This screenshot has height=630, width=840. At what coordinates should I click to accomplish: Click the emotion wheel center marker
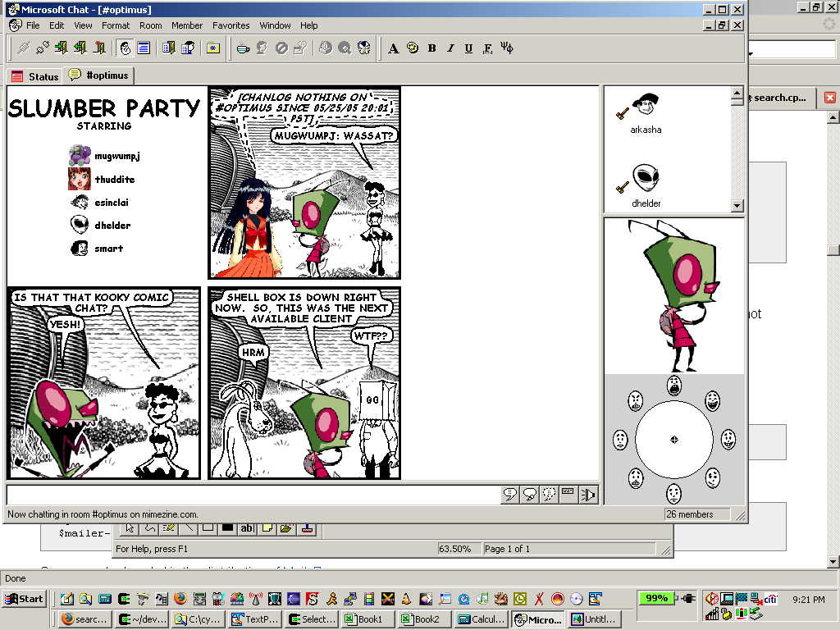tap(674, 440)
